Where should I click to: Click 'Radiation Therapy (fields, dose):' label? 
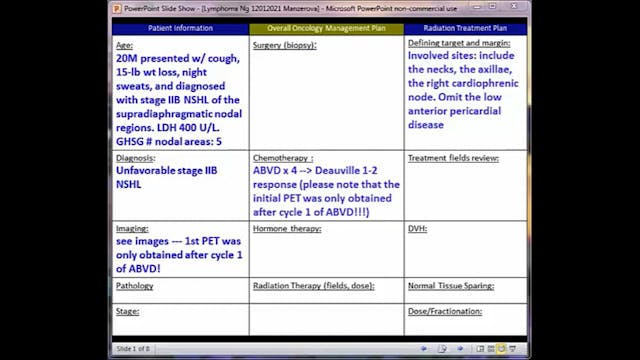pyautogui.click(x=313, y=286)
